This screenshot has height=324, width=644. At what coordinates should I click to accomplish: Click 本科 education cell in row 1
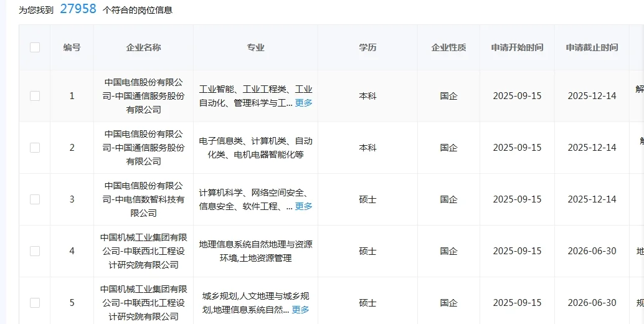[367, 96]
